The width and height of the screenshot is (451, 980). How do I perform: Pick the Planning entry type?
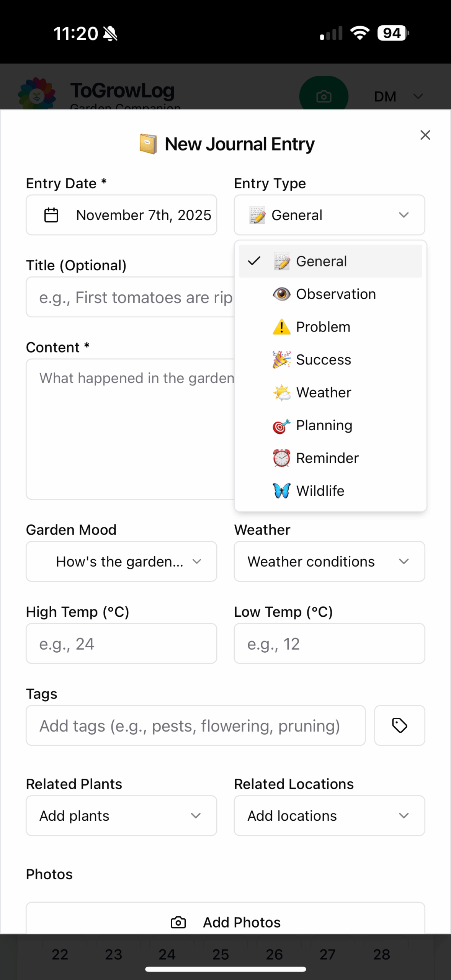(x=324, y=425)
